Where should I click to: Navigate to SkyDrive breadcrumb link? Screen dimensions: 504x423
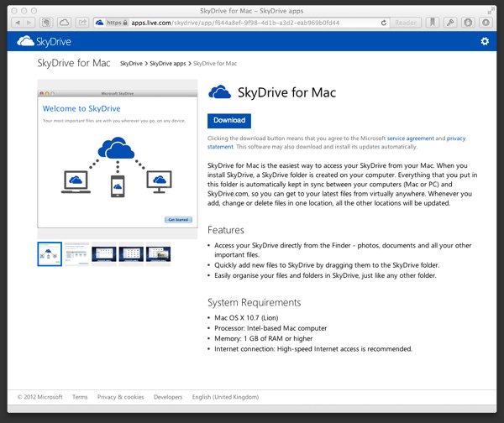coord(131,64)
